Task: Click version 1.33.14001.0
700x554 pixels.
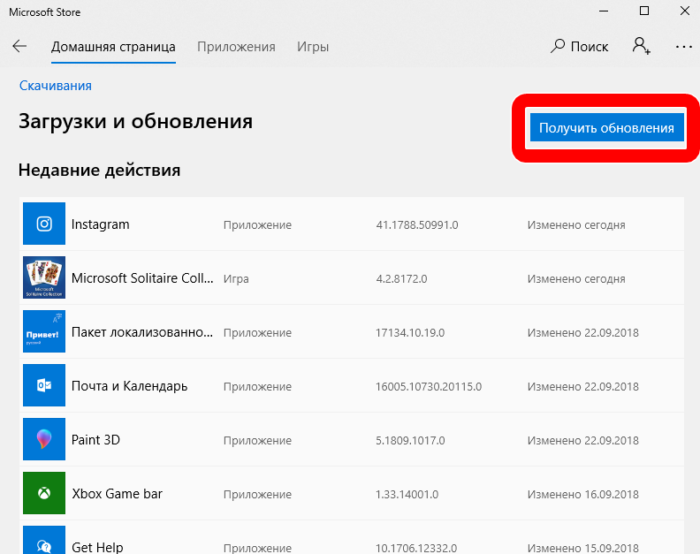Action: (407, 495)
